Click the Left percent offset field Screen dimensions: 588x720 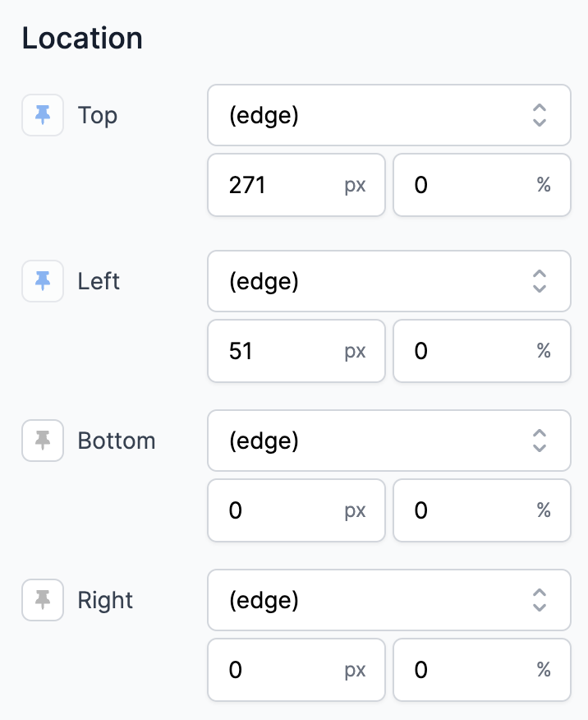[482, 351]
